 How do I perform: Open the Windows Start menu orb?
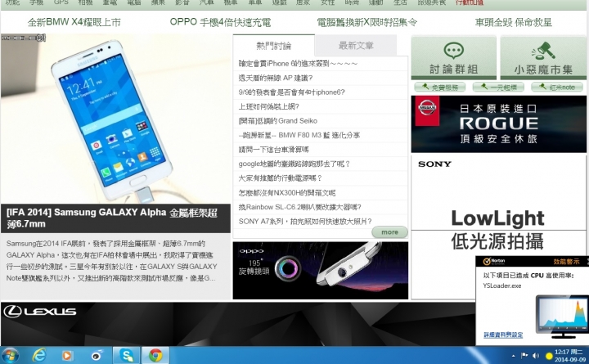[x=9, y=355]
